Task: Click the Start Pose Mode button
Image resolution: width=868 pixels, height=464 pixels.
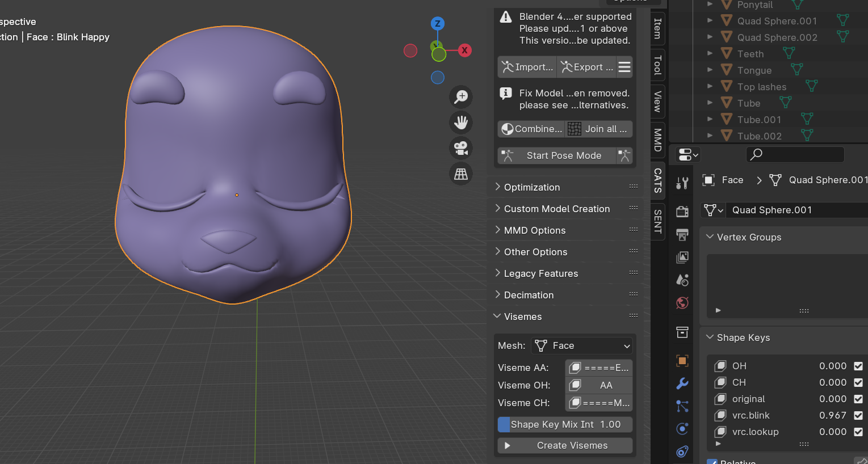Action: 557,155
